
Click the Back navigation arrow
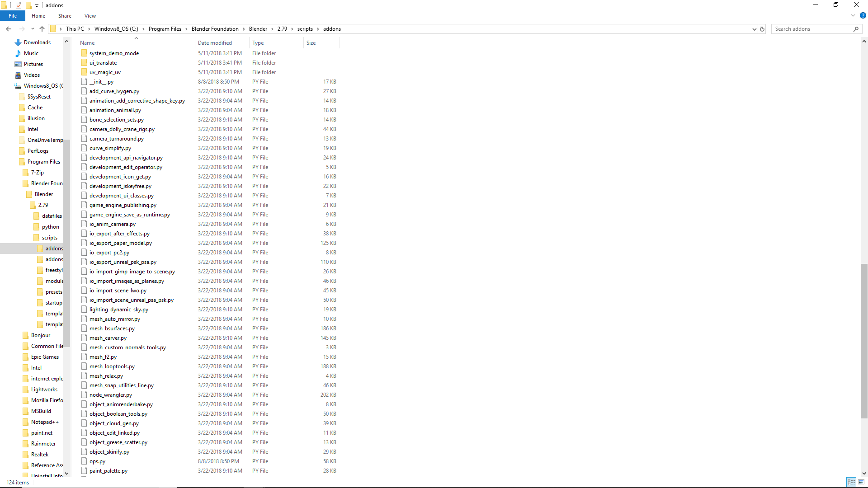click(9, 29)
